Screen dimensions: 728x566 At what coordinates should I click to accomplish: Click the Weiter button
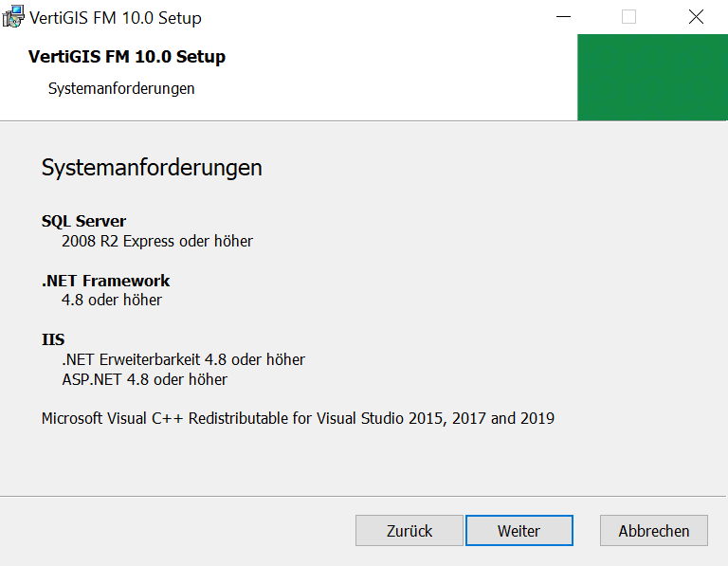tap(519, 530)
